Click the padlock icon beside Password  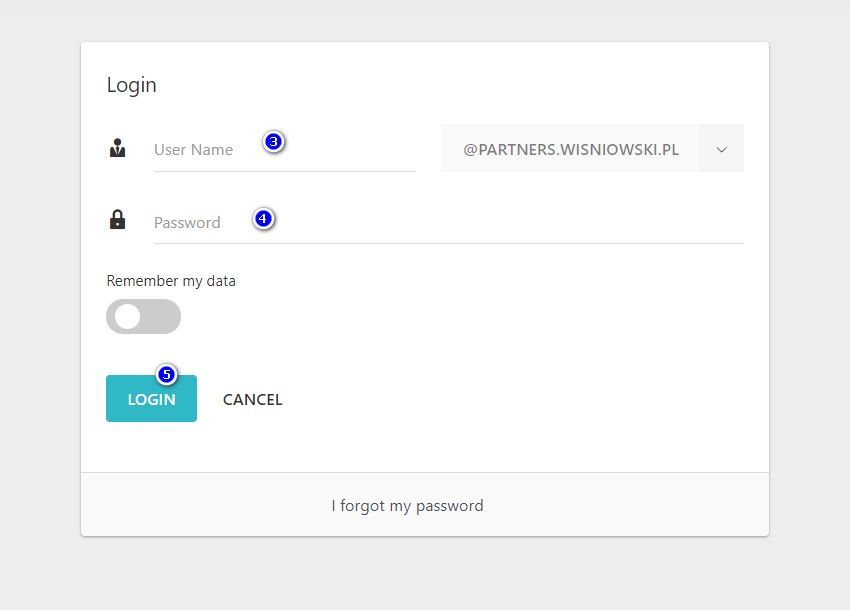[118, 220]
